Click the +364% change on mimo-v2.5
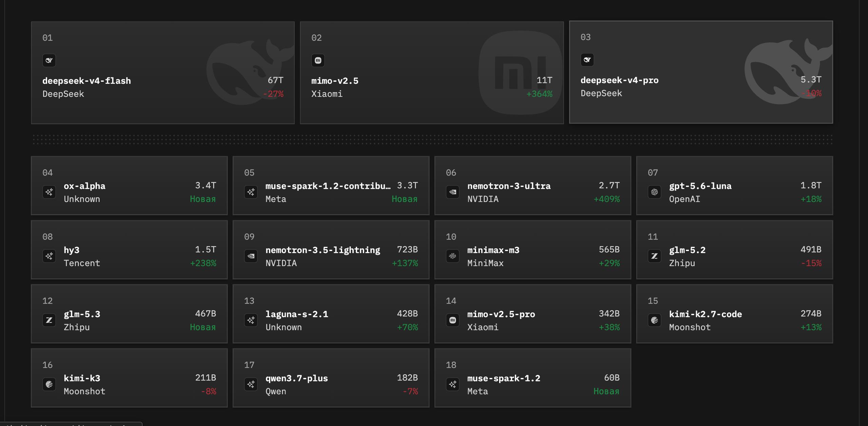 point(539,94)
